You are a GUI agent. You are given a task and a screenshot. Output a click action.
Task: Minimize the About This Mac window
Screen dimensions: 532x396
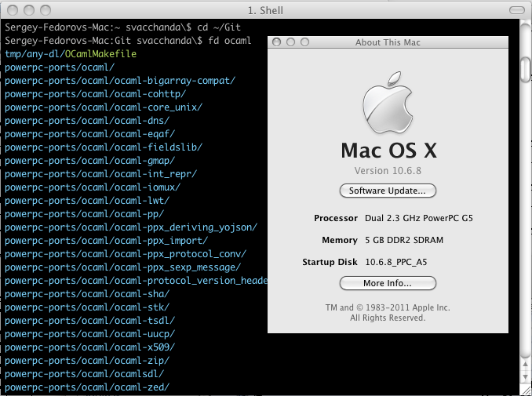coord(291,42)
